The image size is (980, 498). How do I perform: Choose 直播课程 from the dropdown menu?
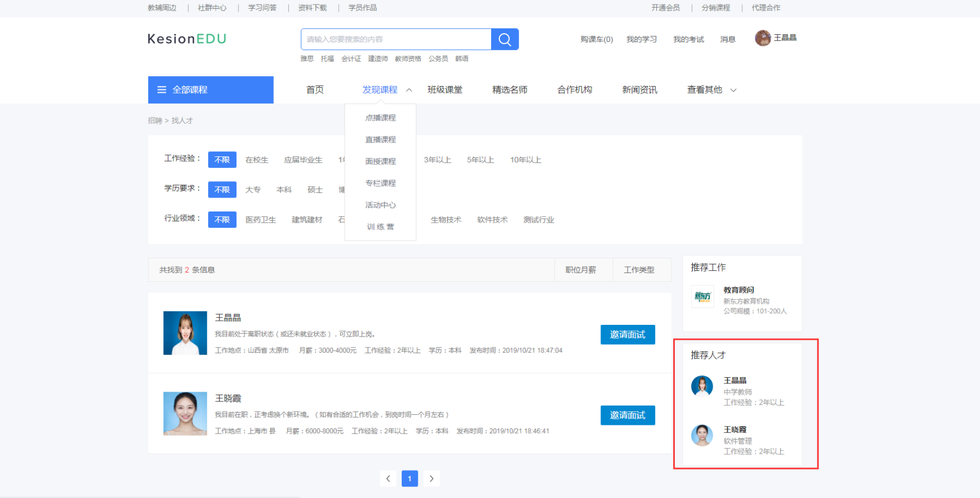click(380, 139)
